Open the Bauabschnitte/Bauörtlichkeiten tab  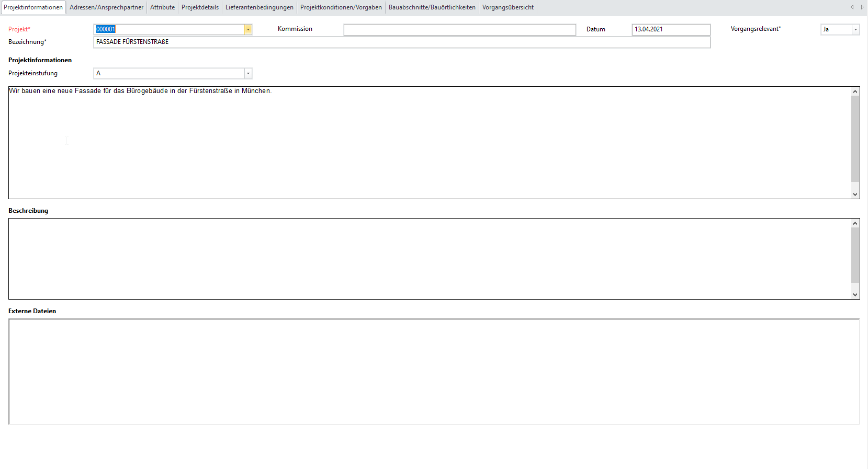click(x=432, y=7)
